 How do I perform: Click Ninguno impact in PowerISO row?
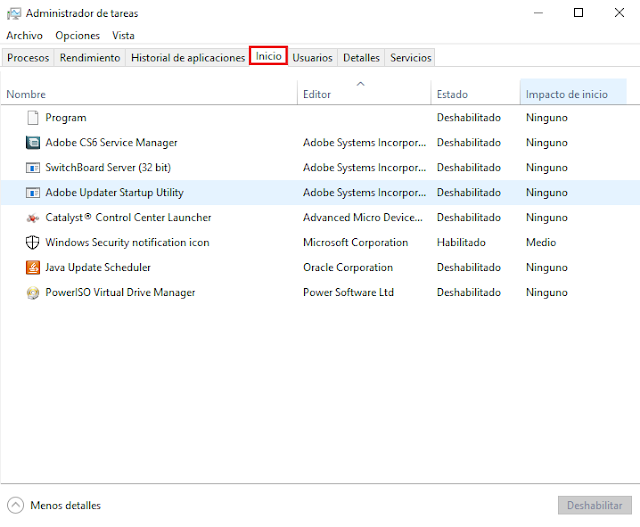point(547,292)
